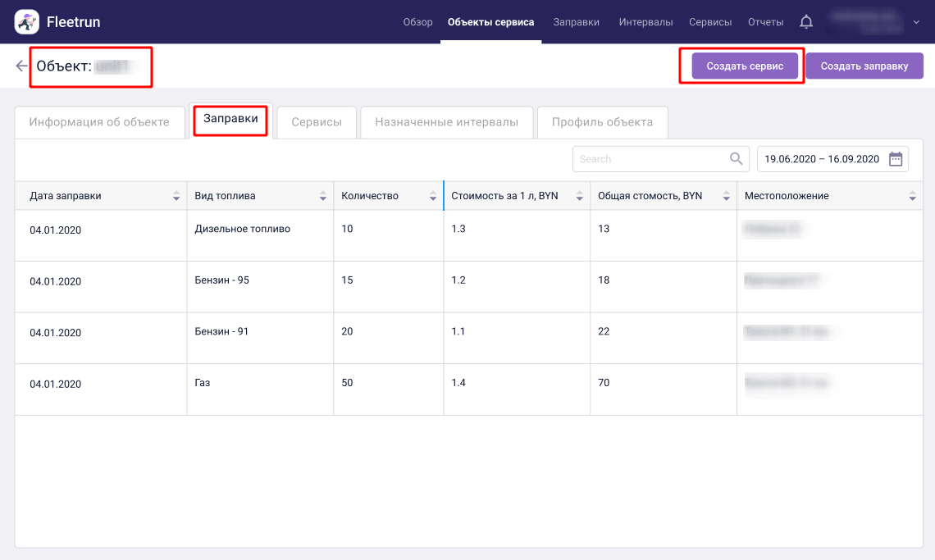Open Назначенные интервалы tab

(x=446, y=122)
